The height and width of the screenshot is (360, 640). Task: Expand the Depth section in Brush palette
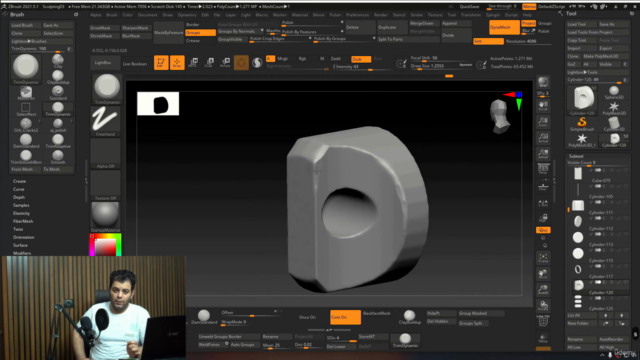click(x=19, y=197)
